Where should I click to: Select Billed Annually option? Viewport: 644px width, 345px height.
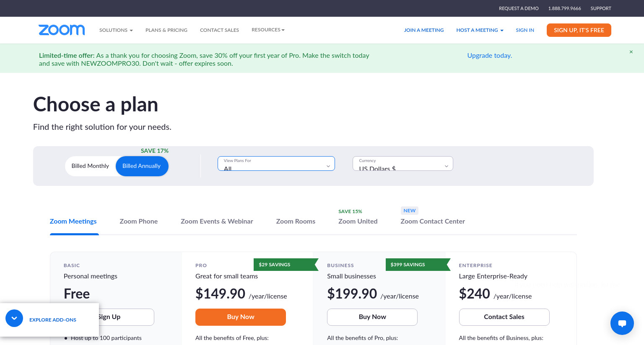tap(142, 166)
